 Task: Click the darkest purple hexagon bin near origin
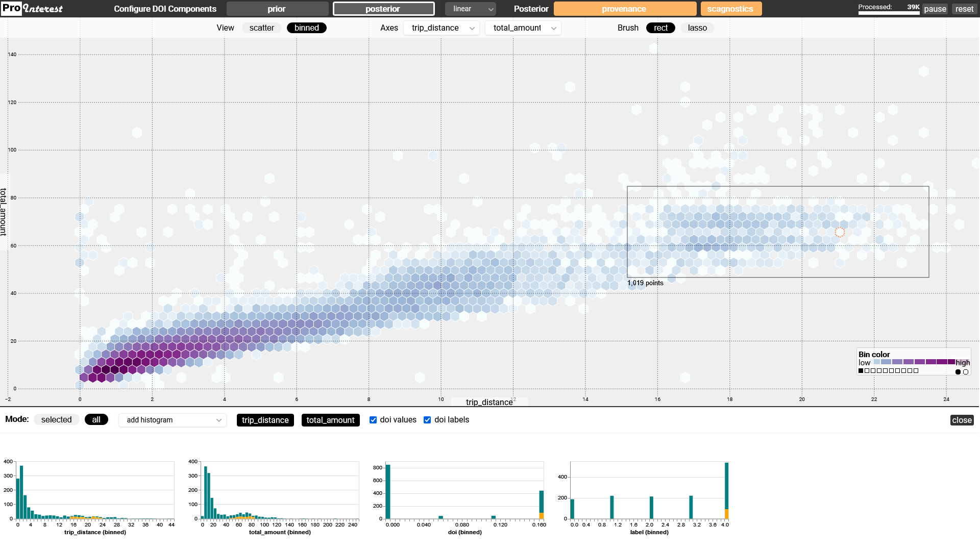[106, 369]
